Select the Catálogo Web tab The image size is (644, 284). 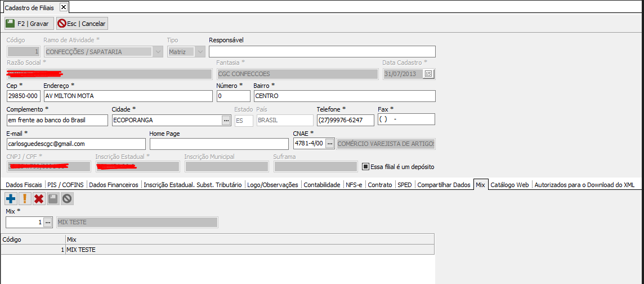[x=509, y=185]
